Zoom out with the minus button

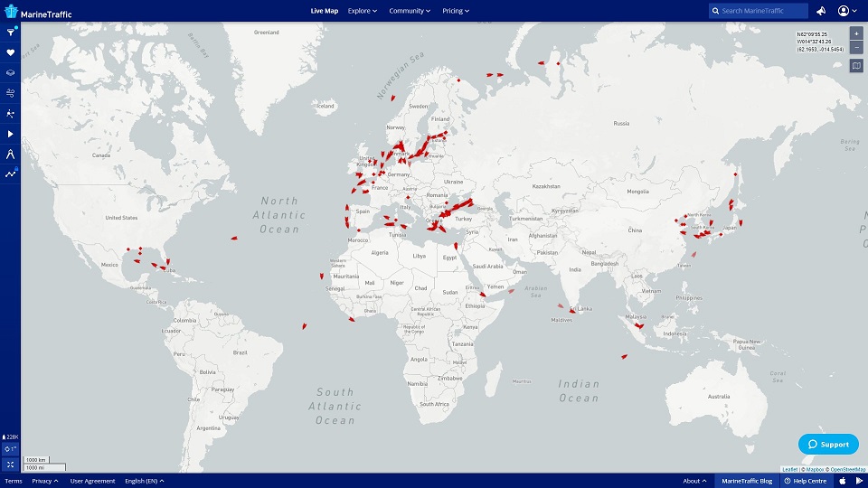856,47
